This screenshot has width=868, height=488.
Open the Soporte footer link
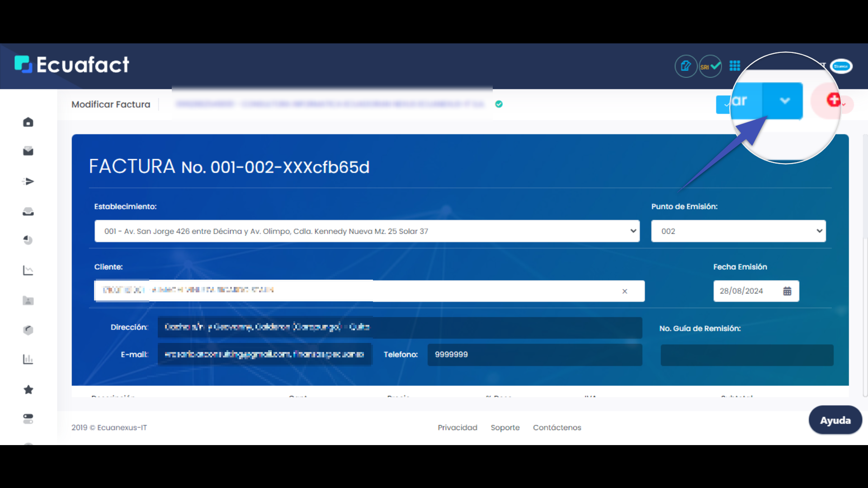(x=505, y=427)
